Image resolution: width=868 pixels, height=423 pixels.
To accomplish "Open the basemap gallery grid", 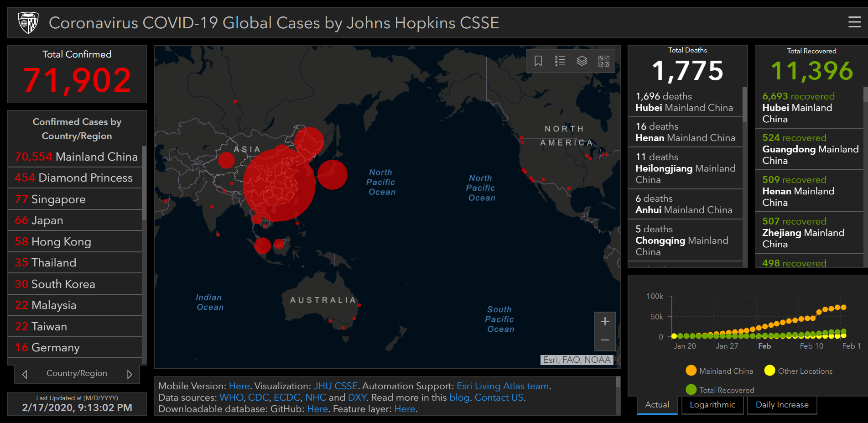I will coord(604,61).
